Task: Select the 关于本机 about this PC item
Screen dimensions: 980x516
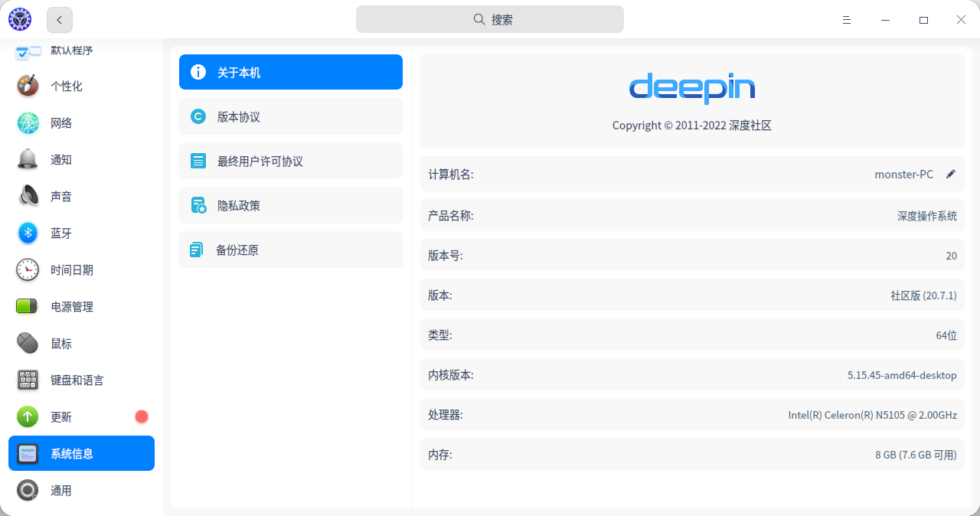Action: [x=290, y=71]
